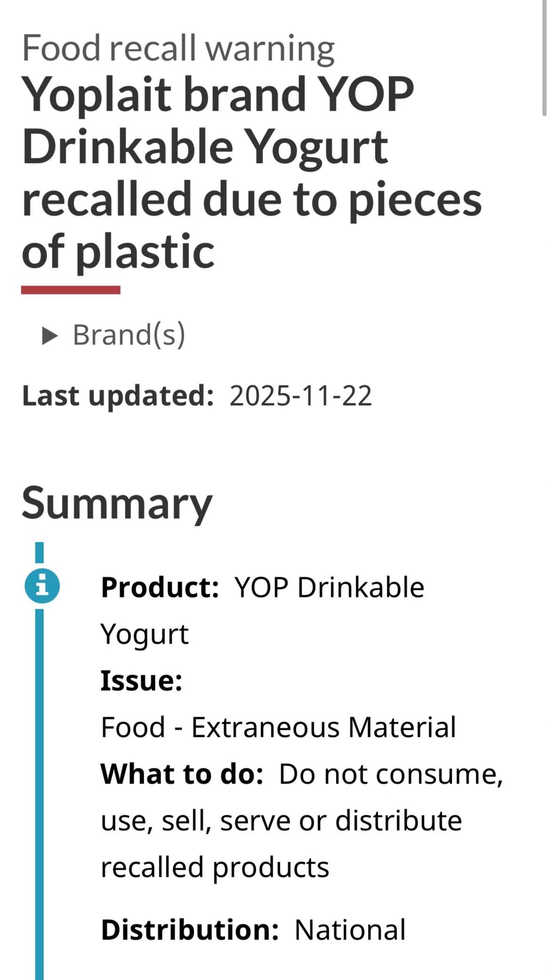Click the Yoplait YOP recall title heading
Image resolution: width=551 pixels, height=980 pixels.
[x=251, y=172]
